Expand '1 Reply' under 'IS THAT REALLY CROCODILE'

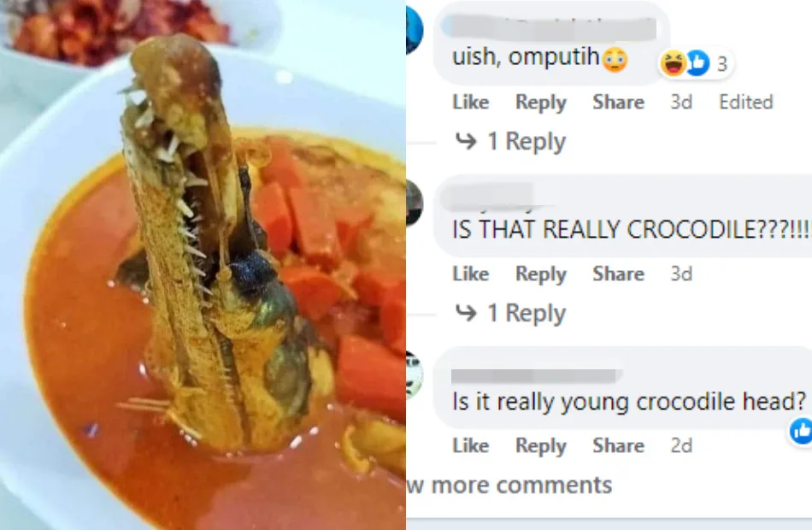(527, 313)
